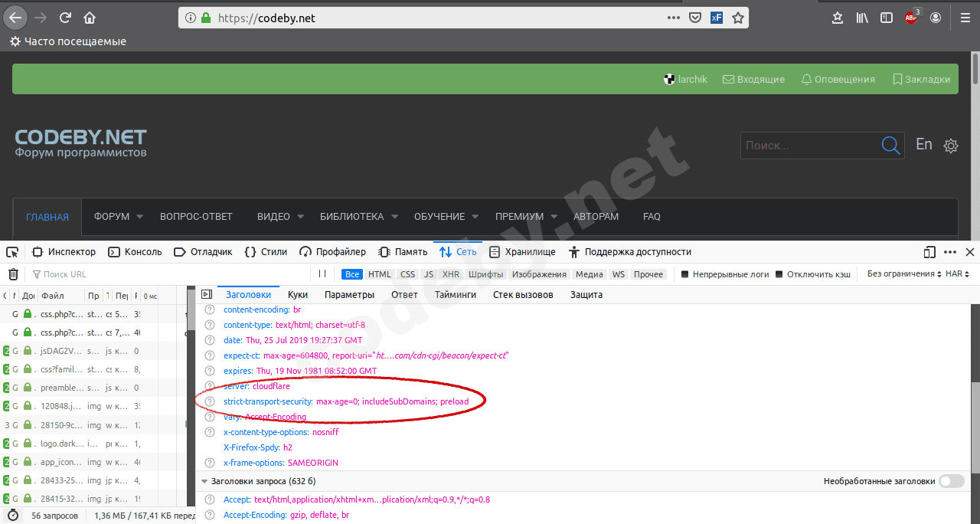Viewport: 980px width, 524px height.
Task: Filter requests by JS
Action: [x=429, y=274]
